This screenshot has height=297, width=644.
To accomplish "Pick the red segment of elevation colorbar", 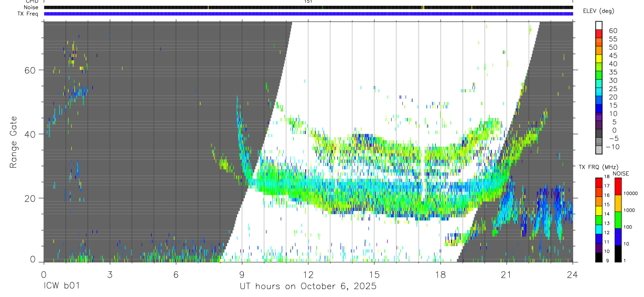I will pos(599,34).
